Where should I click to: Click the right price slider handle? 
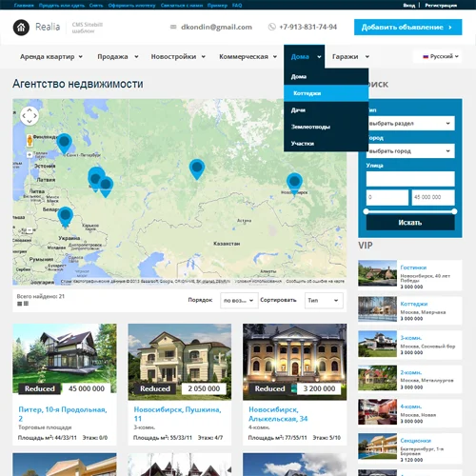[454, 211]
